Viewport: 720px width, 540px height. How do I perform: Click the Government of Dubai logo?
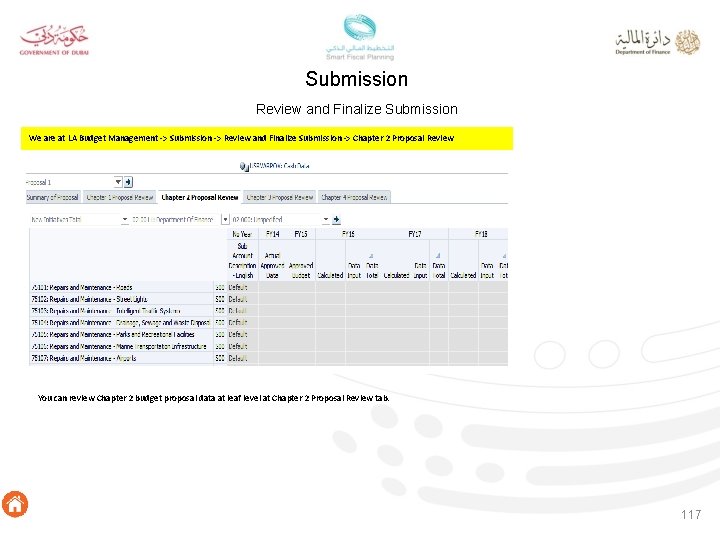54,40
